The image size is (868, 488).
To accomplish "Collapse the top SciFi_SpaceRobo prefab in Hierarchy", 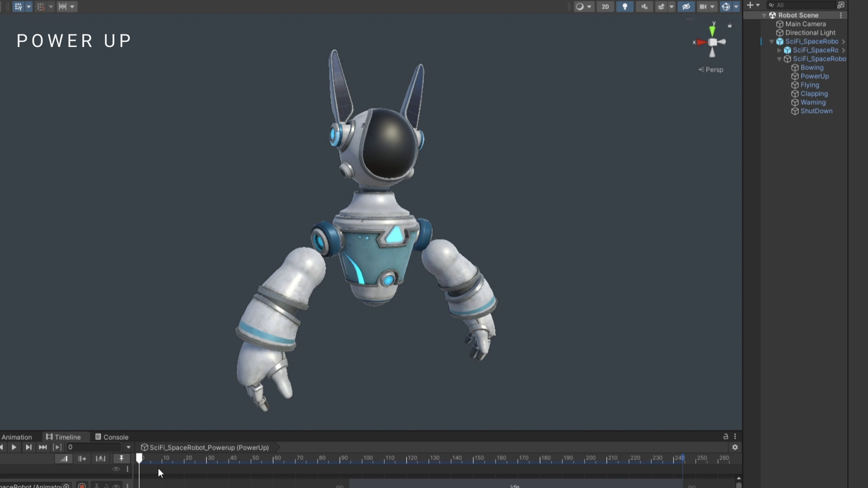I will [772, 42].
